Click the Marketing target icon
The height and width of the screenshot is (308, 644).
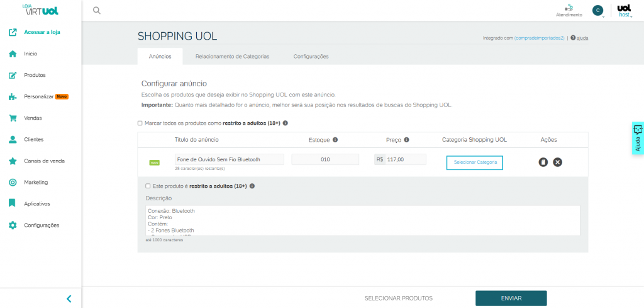pyautogui.click(x=13, y=182)
